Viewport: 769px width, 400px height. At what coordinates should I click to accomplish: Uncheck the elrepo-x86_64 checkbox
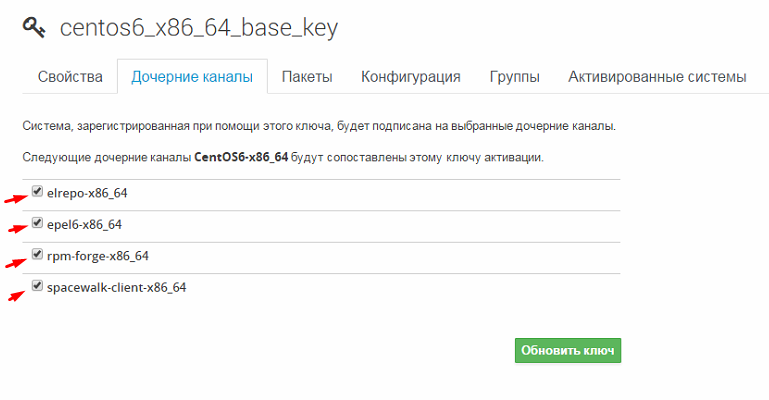click(38, 192)
